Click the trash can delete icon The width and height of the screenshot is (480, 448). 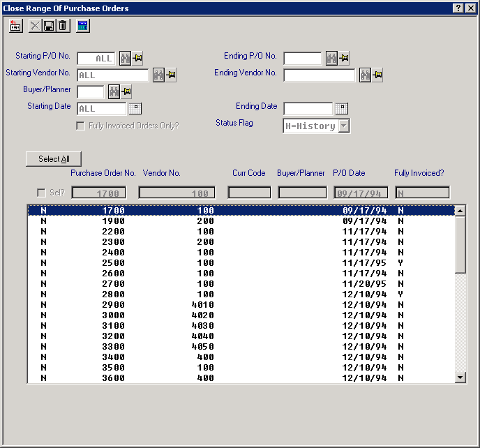coord(63,26)
